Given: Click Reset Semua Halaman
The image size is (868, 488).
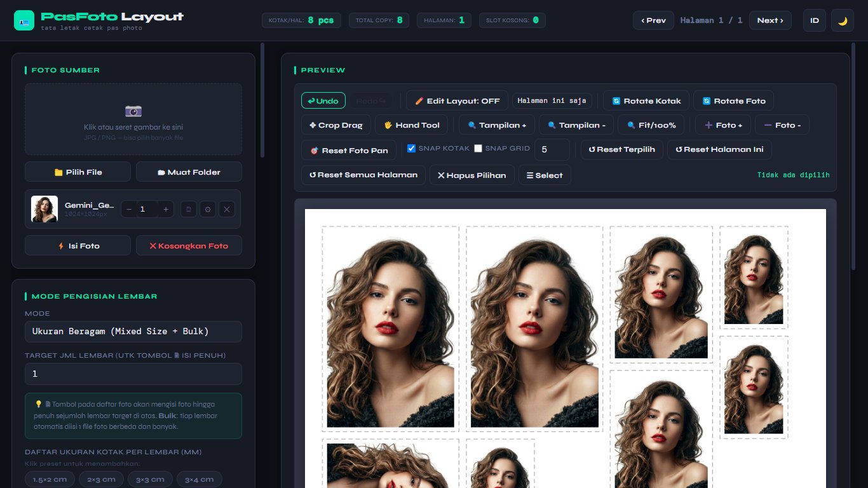Looking at the screenshot, I should 363,175.
